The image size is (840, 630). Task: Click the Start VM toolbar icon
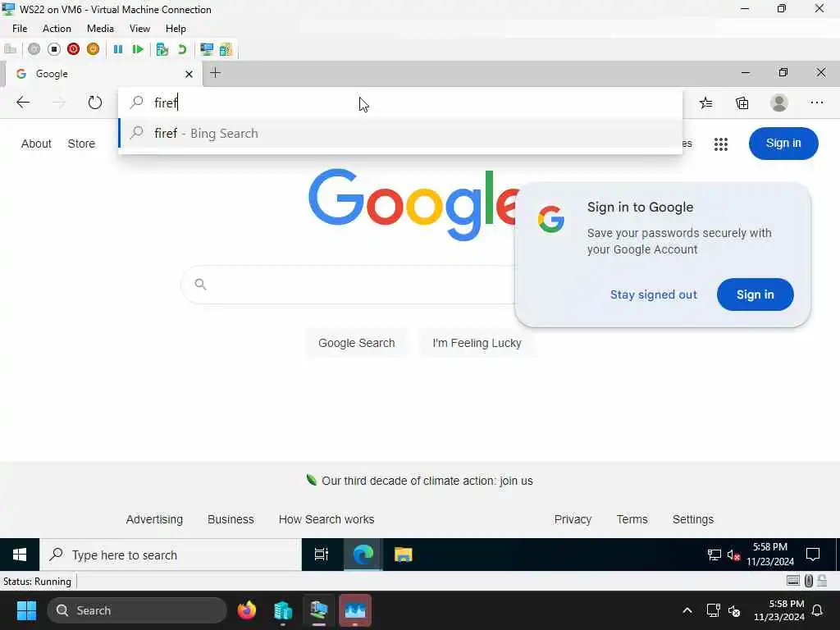point(34,49)
